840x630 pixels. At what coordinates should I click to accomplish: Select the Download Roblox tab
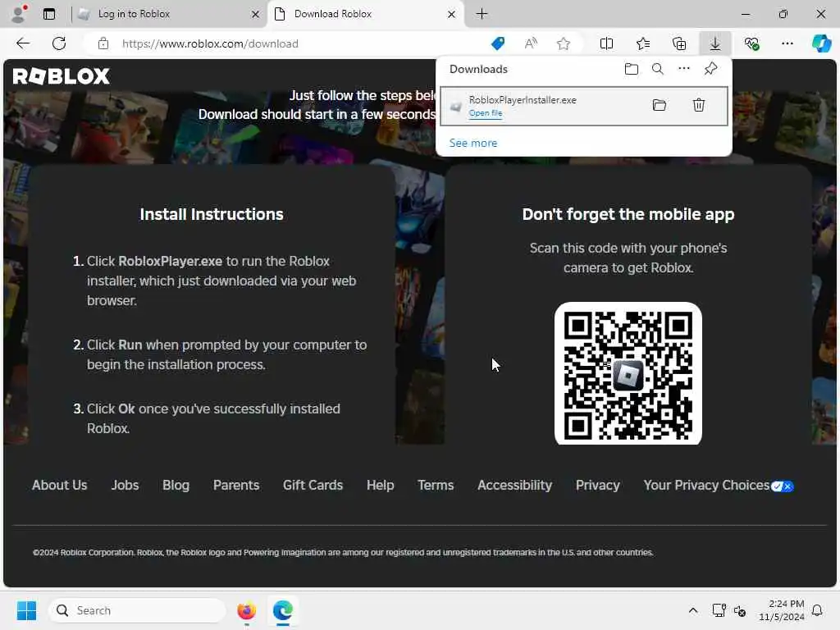(x=364, y=14)
